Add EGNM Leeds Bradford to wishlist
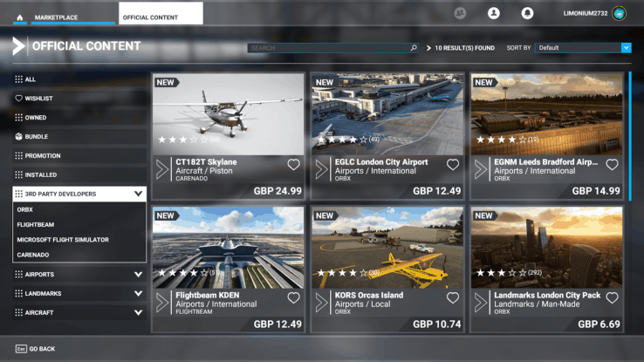644x362 pixels. click(612, 165)
